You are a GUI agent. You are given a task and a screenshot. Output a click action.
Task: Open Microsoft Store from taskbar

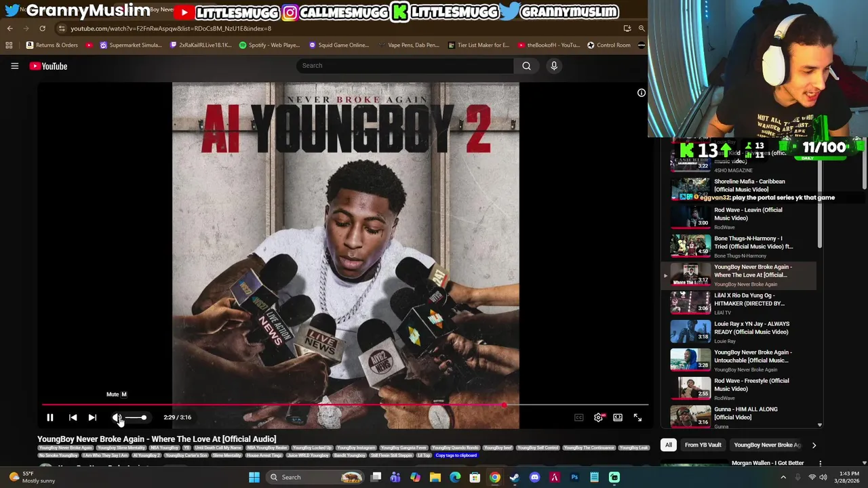(x=475, y=477)
